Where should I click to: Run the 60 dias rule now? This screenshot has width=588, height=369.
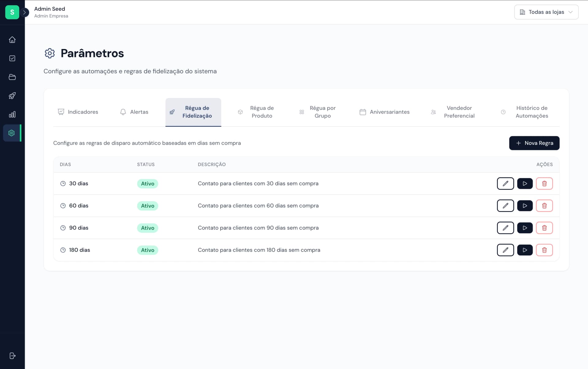525,206
